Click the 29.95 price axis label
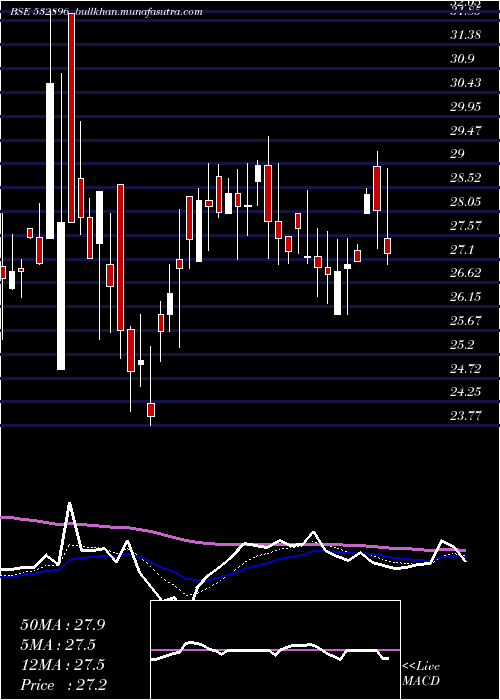Screen dimensions: 500x700 (x=466, y=106)
